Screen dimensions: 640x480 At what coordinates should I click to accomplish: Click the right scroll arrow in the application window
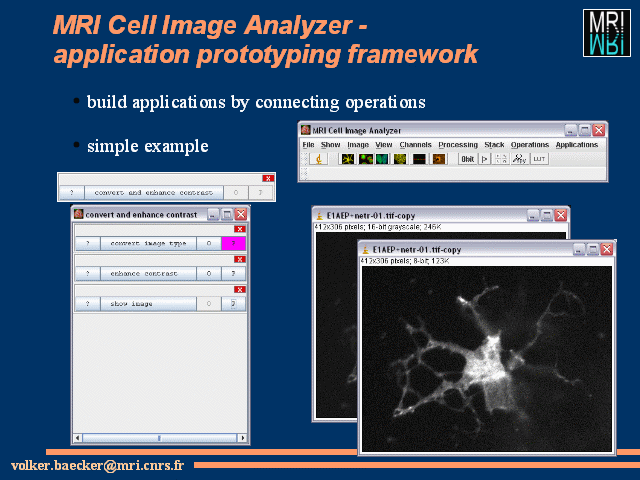[242, 438]
